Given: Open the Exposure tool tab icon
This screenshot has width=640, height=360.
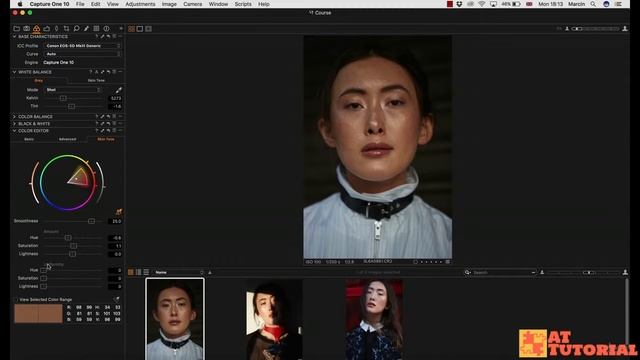Looking at the screenshot, I should tap(47, 29).
